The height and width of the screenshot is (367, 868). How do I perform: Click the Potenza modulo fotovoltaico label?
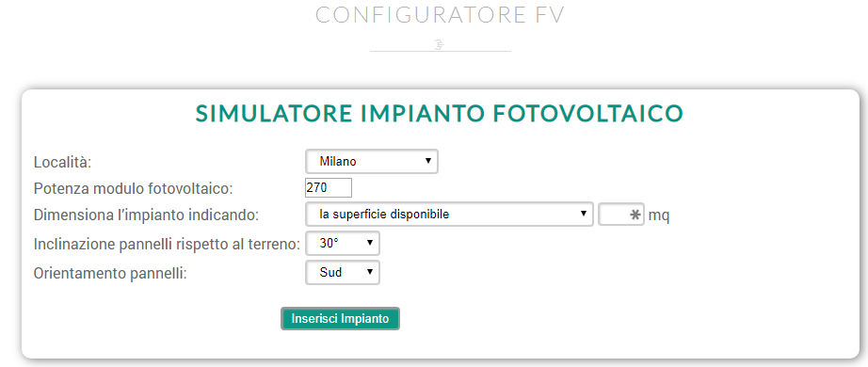coord(134,188)
